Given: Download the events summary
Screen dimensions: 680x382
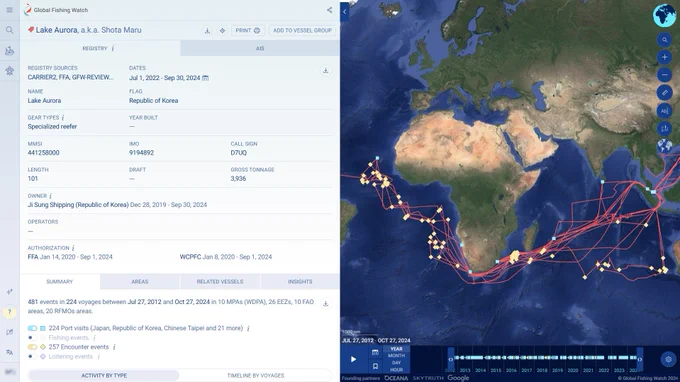Looking at the screenshot, I should [326, 304].
